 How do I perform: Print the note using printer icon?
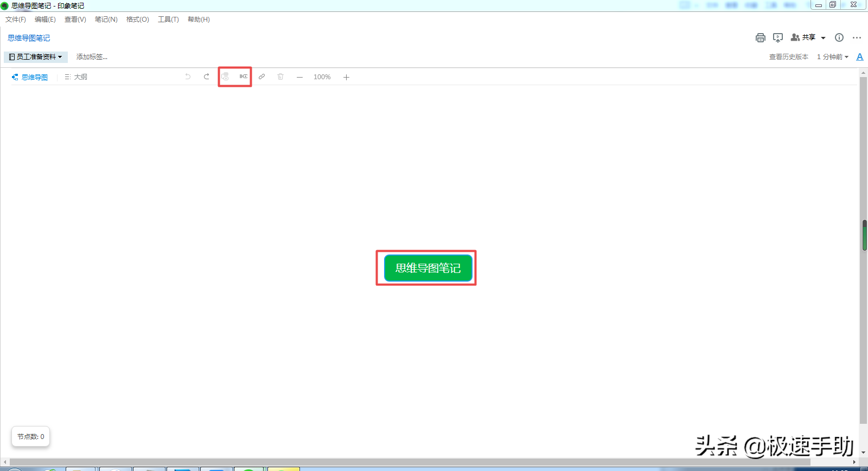761,37
